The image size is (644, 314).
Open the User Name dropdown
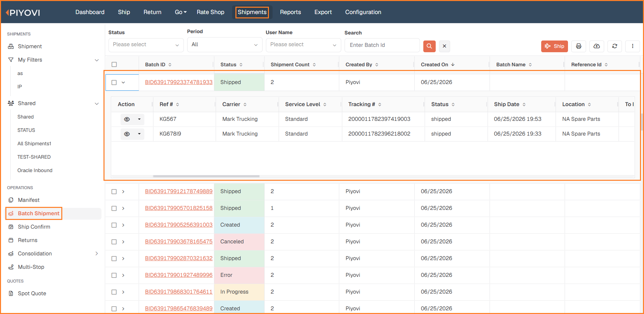pyautogui.click(x=303, y=45)
